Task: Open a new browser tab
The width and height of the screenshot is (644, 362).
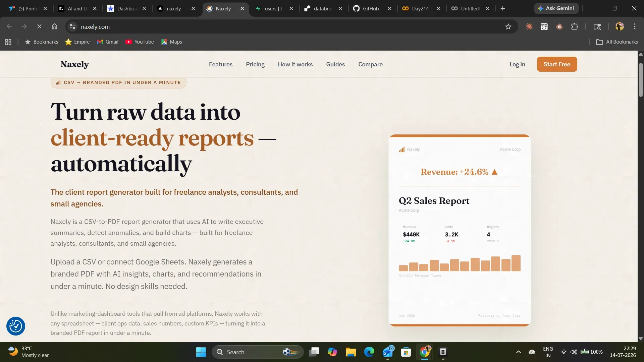Action: [x=503, y=8]
